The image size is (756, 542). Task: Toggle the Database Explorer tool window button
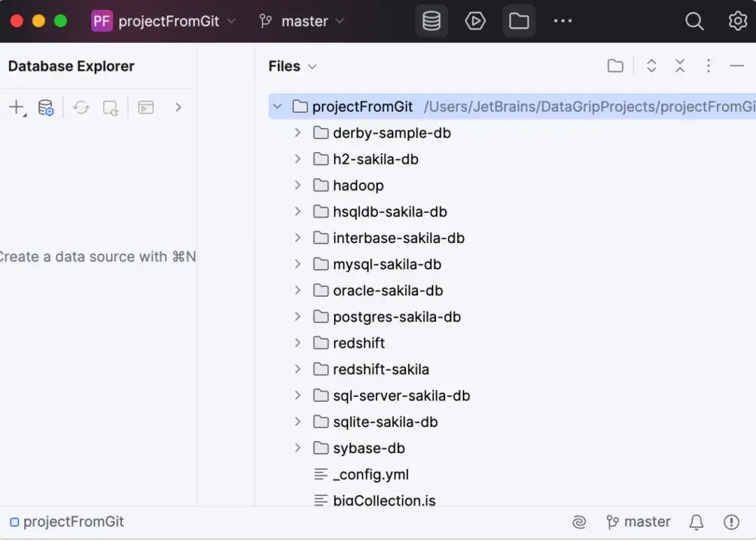[431, 21]
